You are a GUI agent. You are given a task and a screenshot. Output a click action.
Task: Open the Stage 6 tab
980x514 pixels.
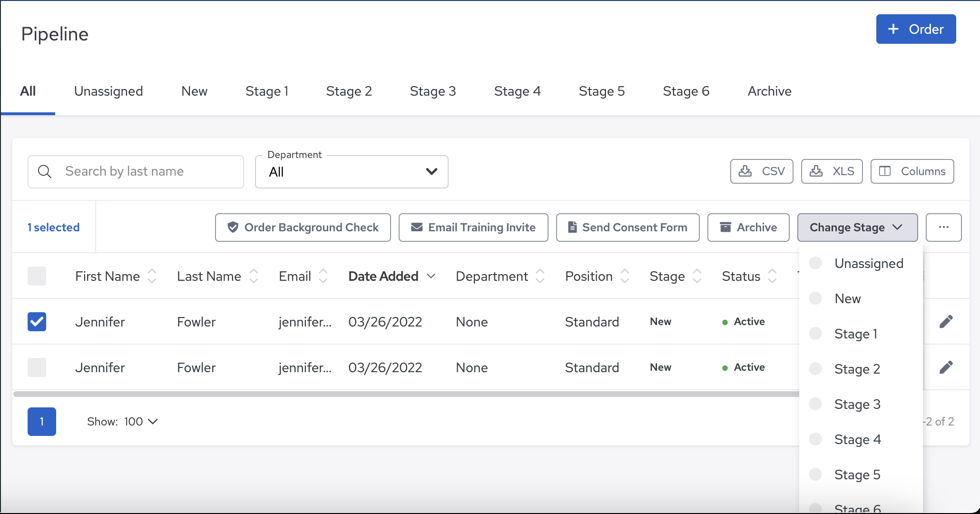click(686, 91)
